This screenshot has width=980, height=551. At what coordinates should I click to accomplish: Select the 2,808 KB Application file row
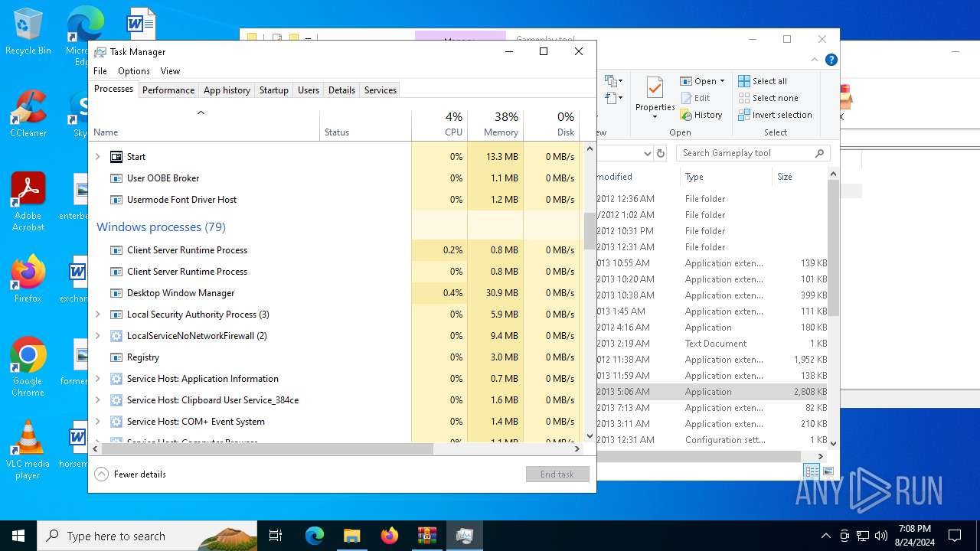[712, 392]
